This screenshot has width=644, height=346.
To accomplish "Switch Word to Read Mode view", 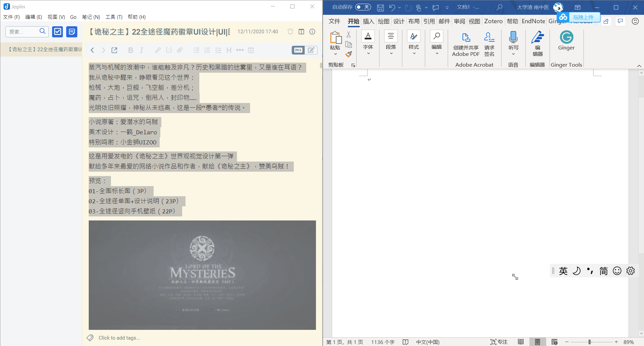I will click(521, 342).
